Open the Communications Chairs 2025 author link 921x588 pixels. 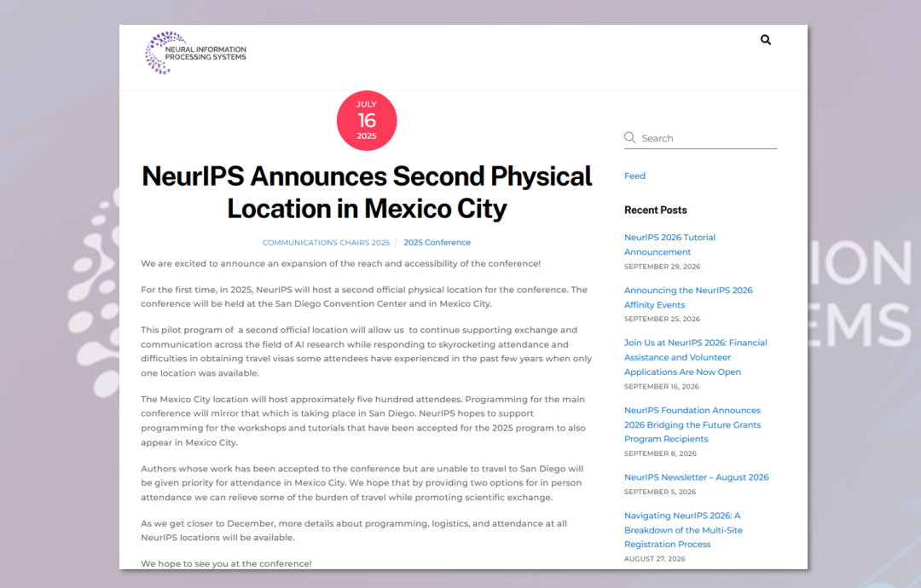[x=326, y=243]
